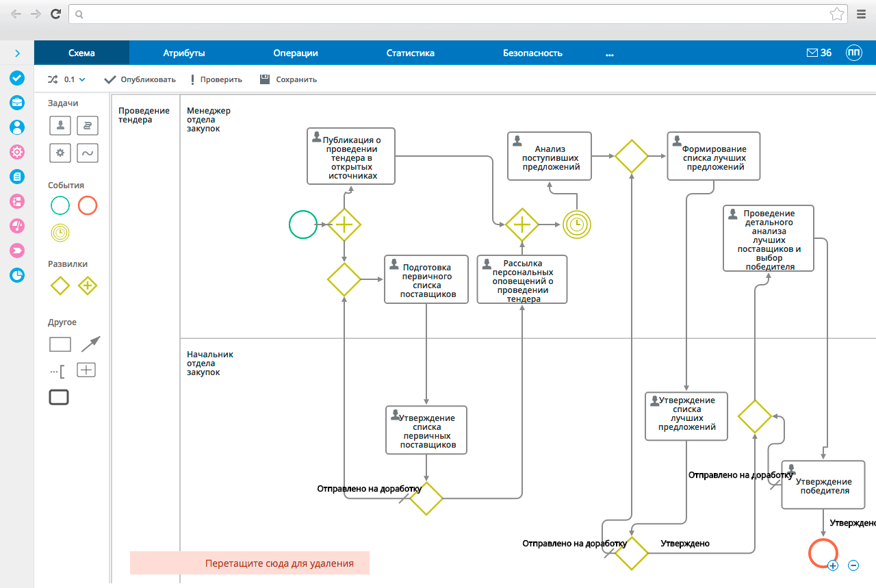Open the pink gear sidebar icon
This screenshot has height=588, width=876.
click(17, 152)
